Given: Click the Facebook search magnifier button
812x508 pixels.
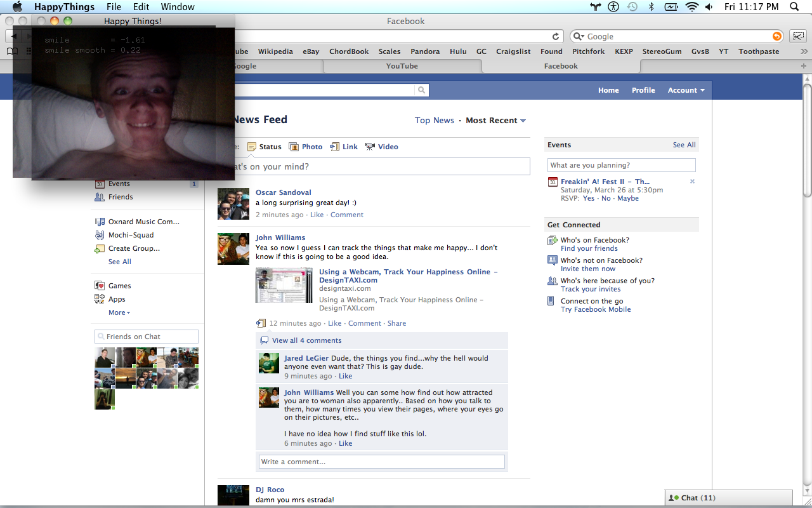Looking at the screenshot, I should (x=421, y=91).
